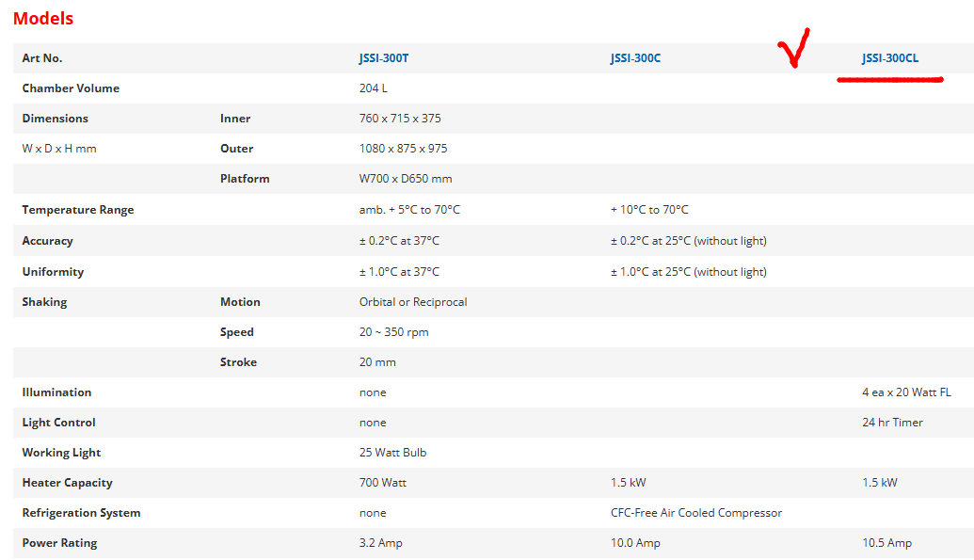Image resolution: width=974 pixels, height=560 pixels.
Task: Click the 4 ea x 20 Watt FL cell
Action: pos(906,392)
